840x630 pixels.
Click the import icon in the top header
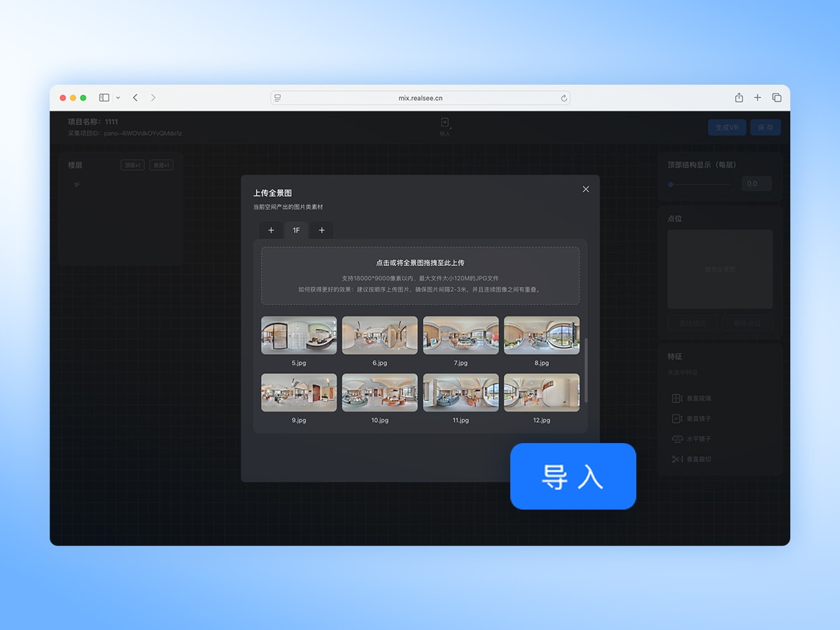point(444,123)
